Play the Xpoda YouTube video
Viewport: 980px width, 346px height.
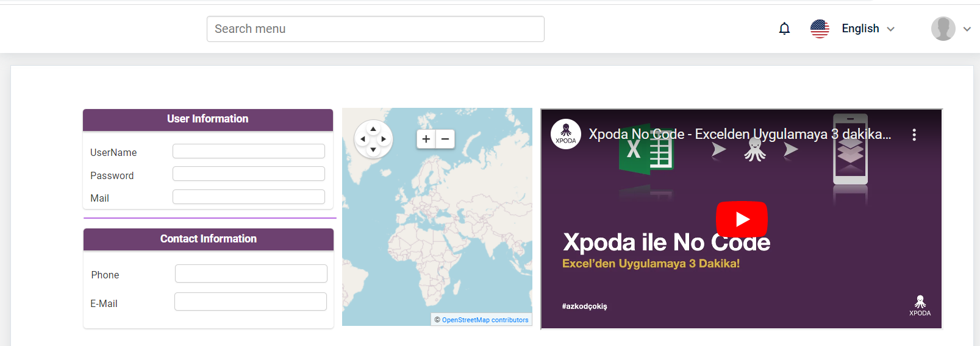[742, 219]
